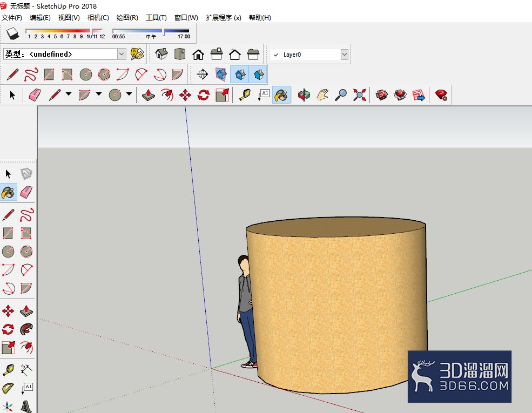Open 工具(T) menu
The height and width of the screenshot is (413, 532).
click(157, 18)
